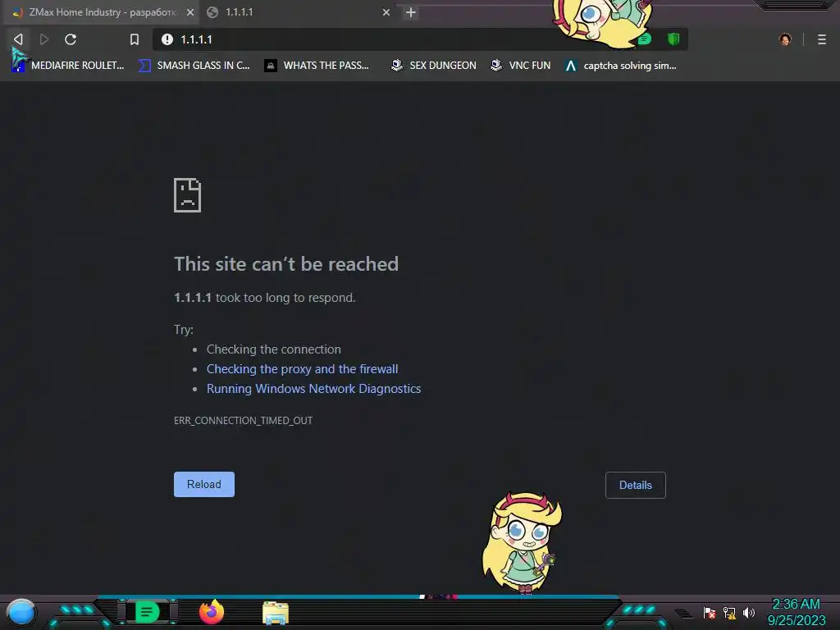Close the ZMax Home Industry tab
840x630 pixels.
190,11
